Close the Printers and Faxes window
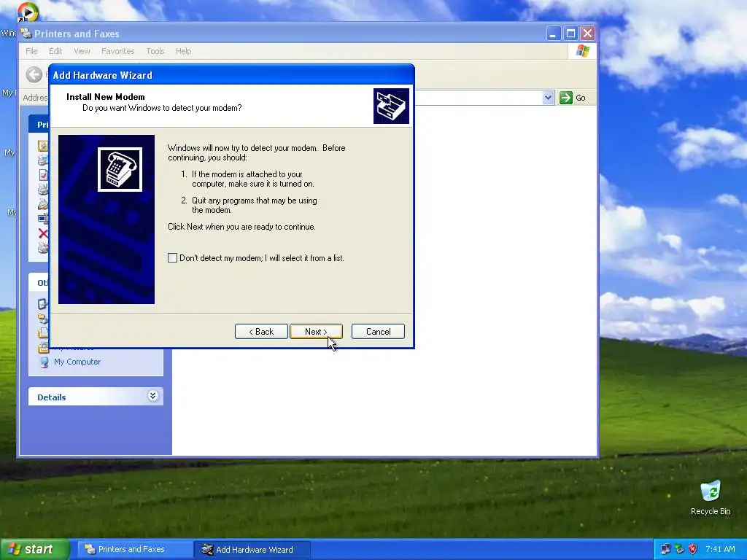This screenshot has height=560, width=747. click(588, 34)
